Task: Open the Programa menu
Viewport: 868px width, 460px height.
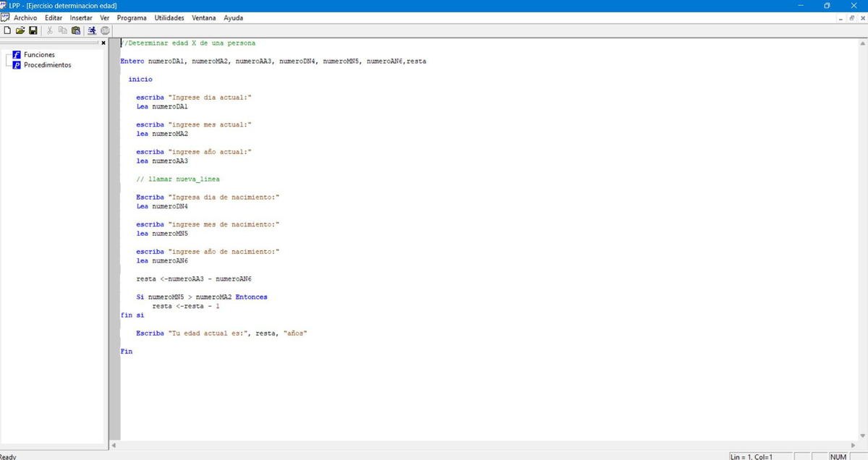Action: [132, 17]
